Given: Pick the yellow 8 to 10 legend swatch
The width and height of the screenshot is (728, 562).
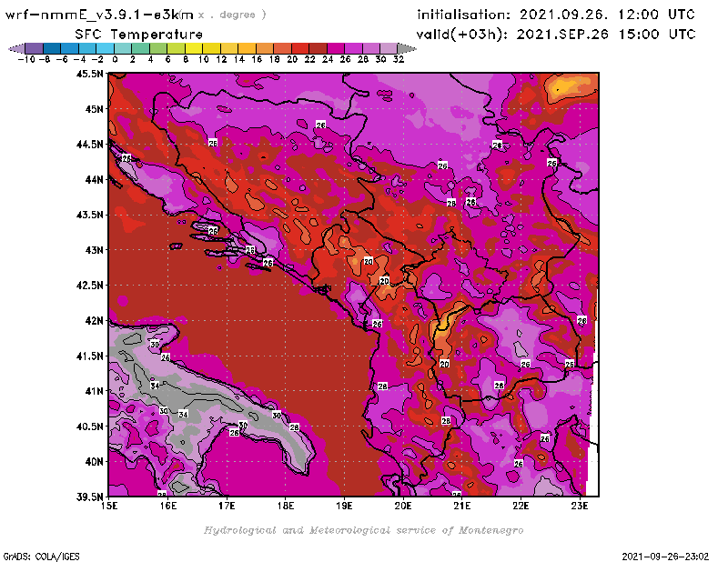Looking at the screenshot, I should 194,48.
